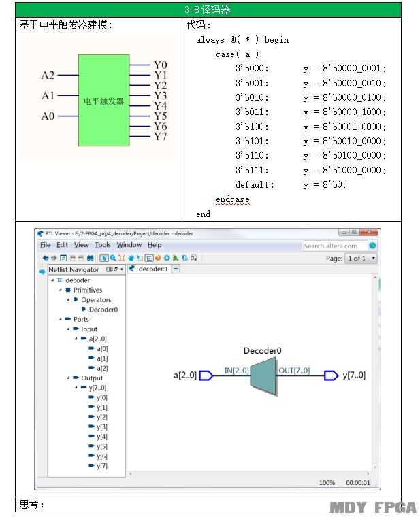Select the Hand pan tool
The height and width of the screenshot is (517, 420).
tap(131, 258)
